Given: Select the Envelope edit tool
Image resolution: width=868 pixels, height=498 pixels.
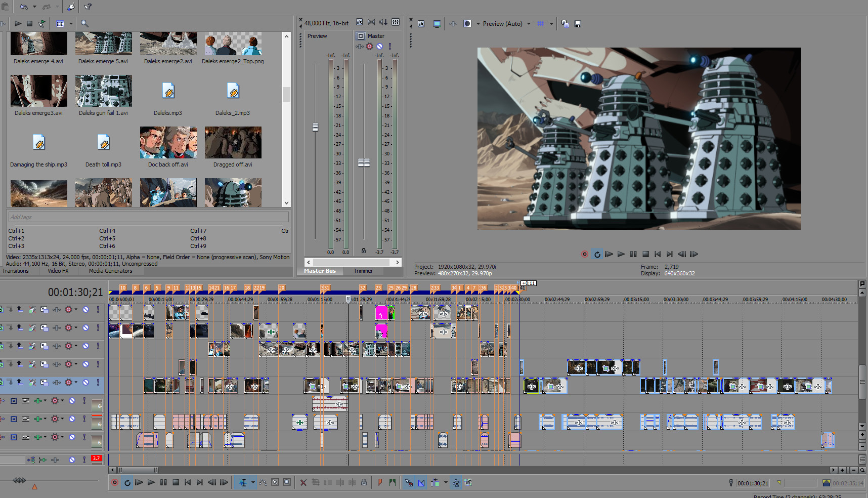Looking at the screenshot, I should click(x=263, y=483).
